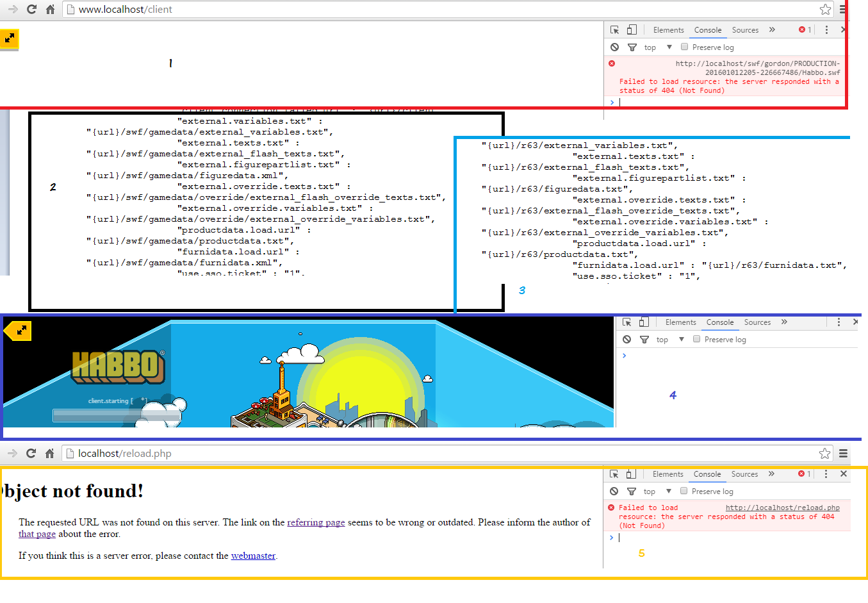Click the Habbo client loading progress bar
Viewport: 868px width, 603px height.
pos(117,416)
